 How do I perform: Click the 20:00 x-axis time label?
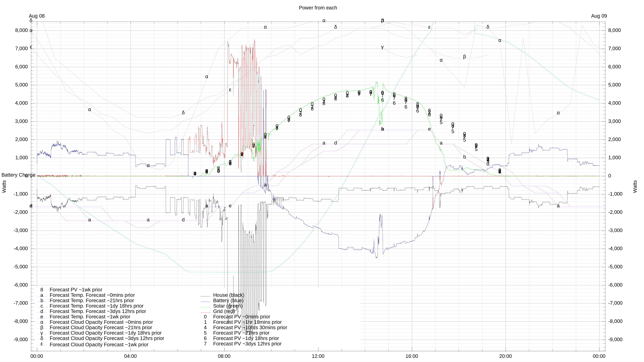pyautogui.click(x=506, y=356)
